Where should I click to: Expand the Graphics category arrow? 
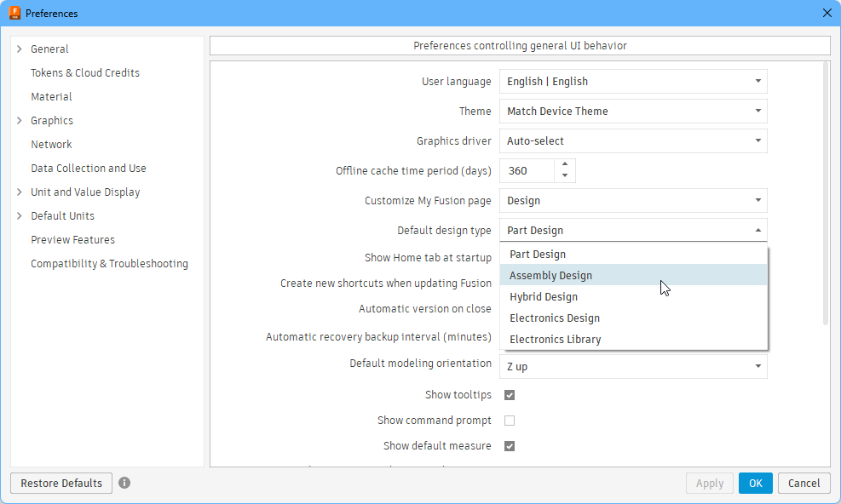pyautogui.click(x=20, y=121)
